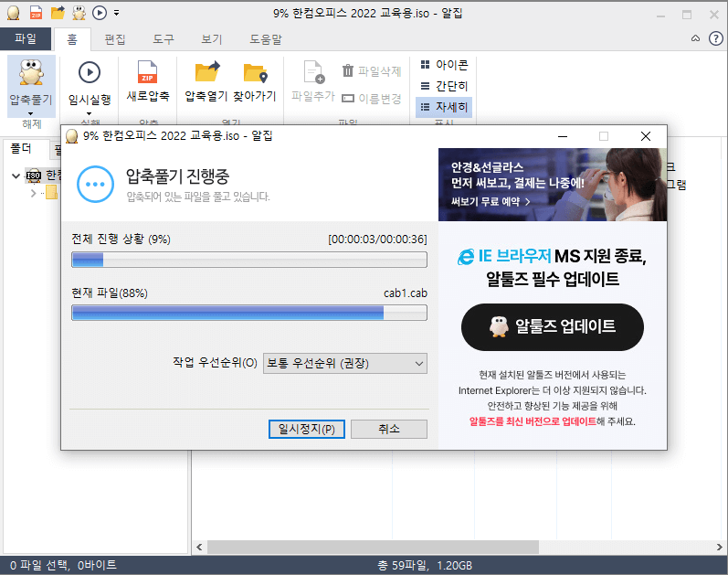Click the 일시정지(P) pause button

click(x=306, y=429)
